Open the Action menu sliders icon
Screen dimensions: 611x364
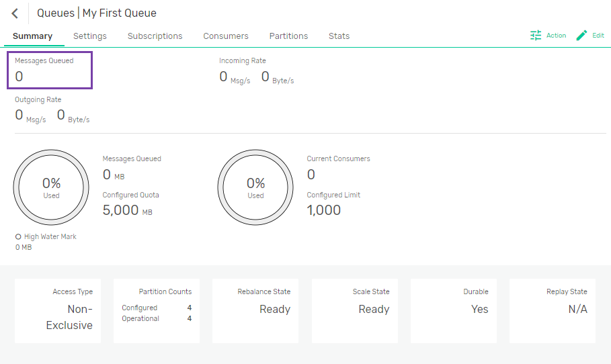pyautogui.click(x=536, y=36)
